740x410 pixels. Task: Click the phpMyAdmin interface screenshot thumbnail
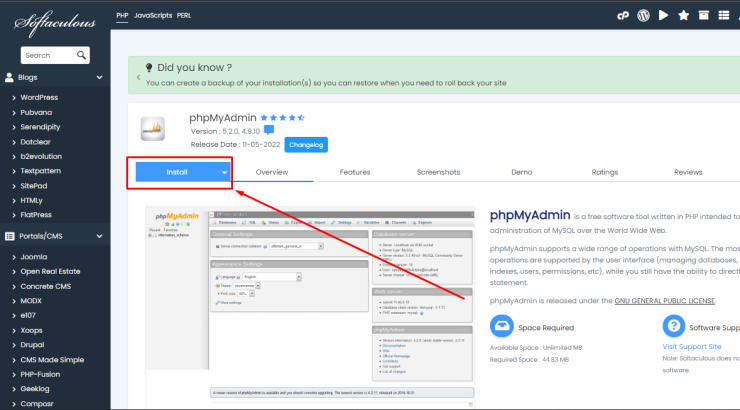(310, 307)
